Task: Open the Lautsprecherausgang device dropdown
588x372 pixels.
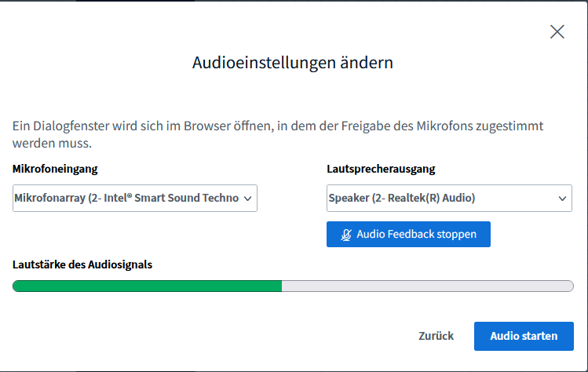Action: (449, 199)
